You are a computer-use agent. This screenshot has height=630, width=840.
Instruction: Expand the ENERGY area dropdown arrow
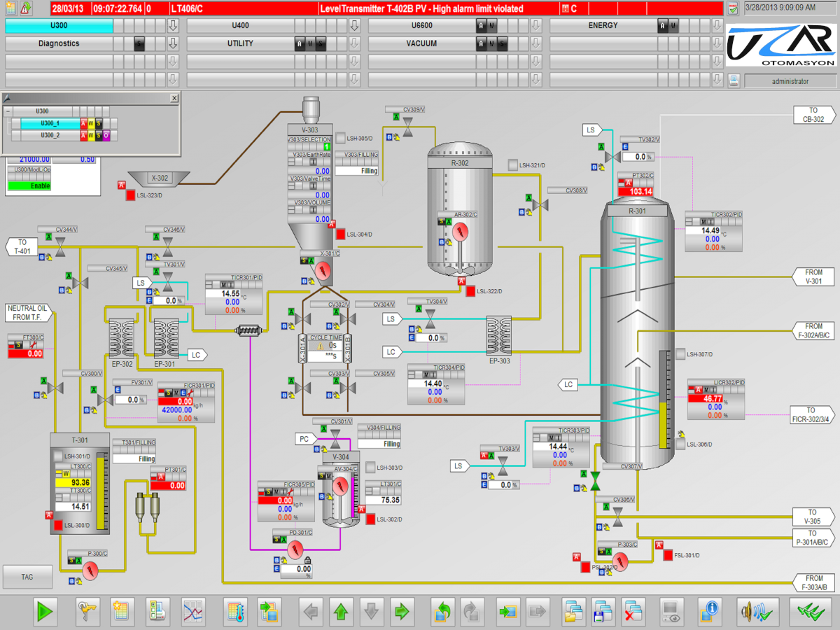718,26
